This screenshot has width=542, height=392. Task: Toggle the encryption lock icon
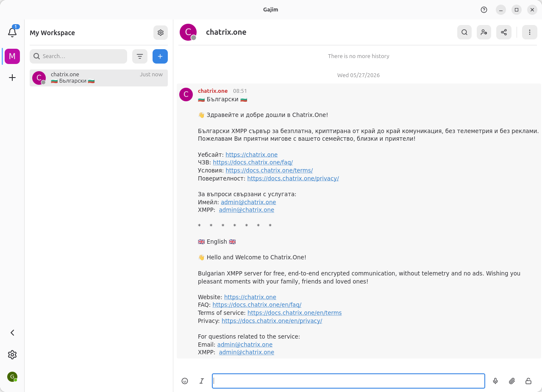(x=528, y=381)
